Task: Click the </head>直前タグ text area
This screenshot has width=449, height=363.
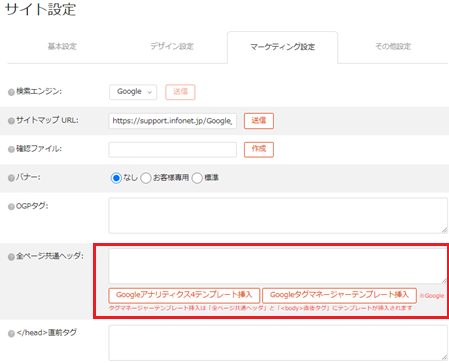Action: pos(278,343)
